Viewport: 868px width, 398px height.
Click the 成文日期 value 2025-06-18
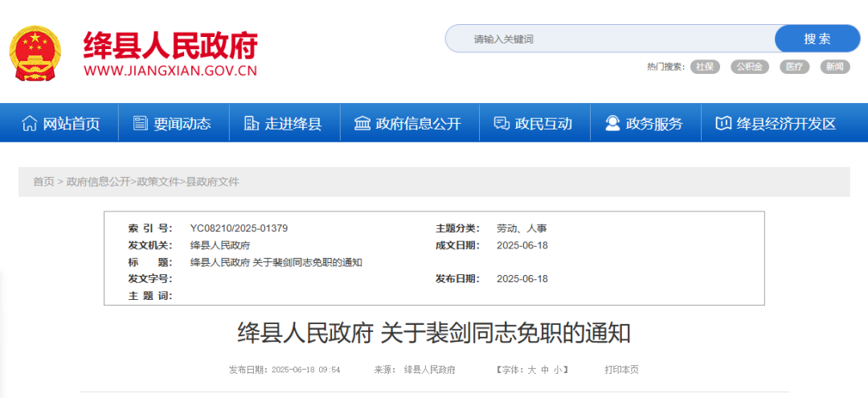point(522,245)
